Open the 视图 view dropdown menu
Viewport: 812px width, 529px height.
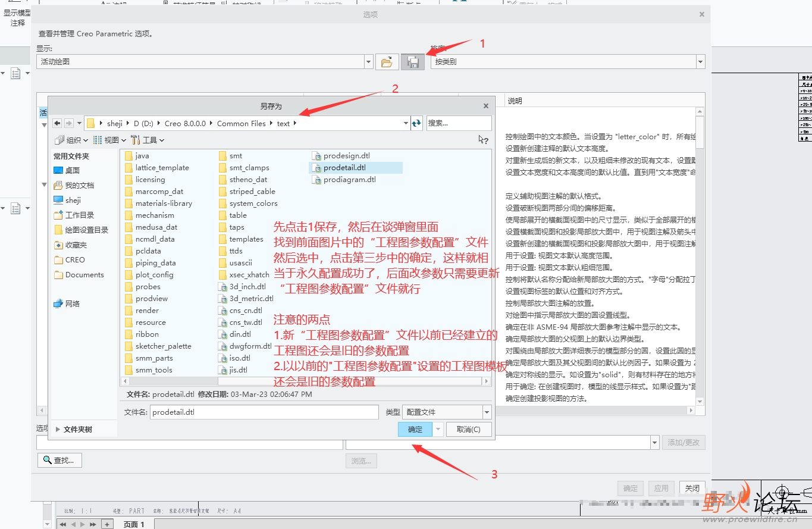[x=109, y=140]
